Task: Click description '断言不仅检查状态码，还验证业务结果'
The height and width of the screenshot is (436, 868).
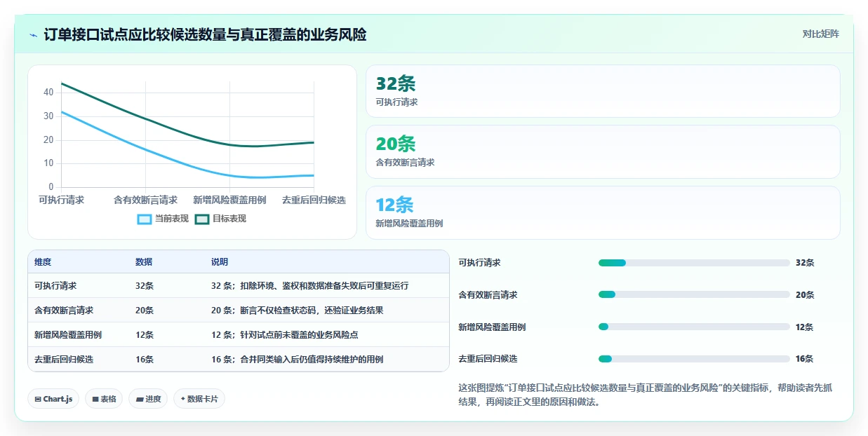Action: (x=312, y=310)
